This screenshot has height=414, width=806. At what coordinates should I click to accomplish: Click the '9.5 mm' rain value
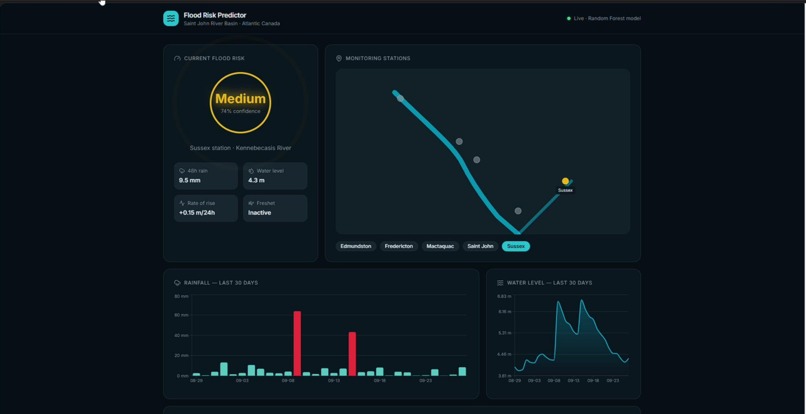[190, 181]
